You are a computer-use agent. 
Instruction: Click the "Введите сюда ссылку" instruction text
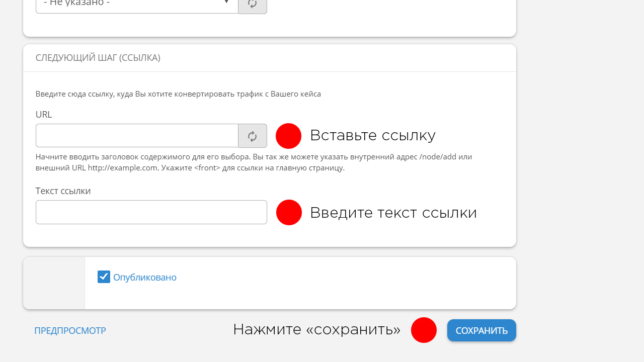178,94
